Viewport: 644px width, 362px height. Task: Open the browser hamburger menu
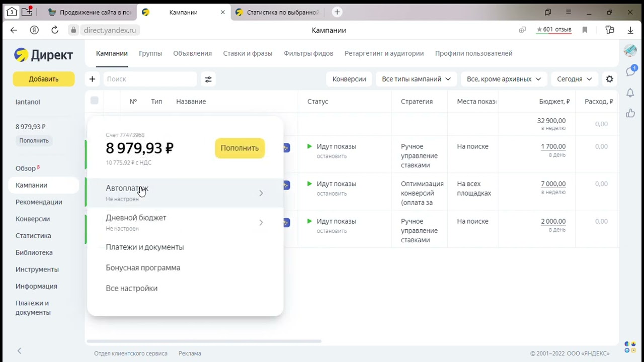569,12
